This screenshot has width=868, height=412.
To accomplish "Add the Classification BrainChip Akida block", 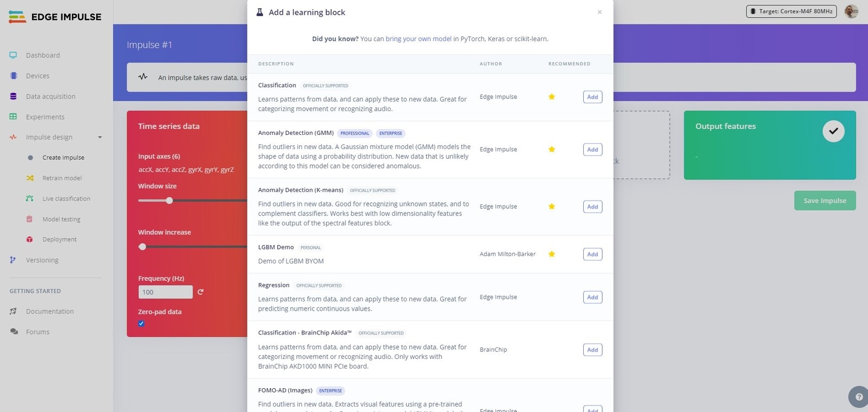I will (x=592, y=350).
